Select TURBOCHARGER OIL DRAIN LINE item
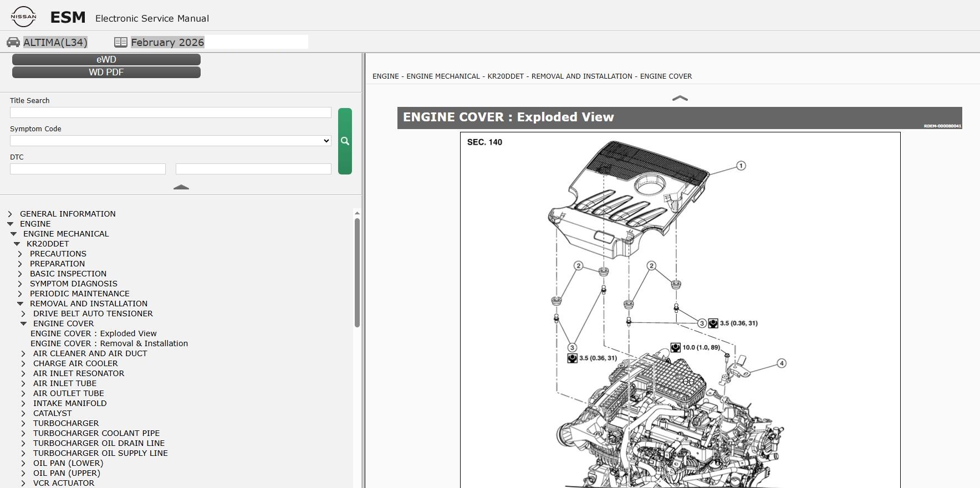Image resolution: width=980 pixels, height=488 pixels. (x=99, y=443)
